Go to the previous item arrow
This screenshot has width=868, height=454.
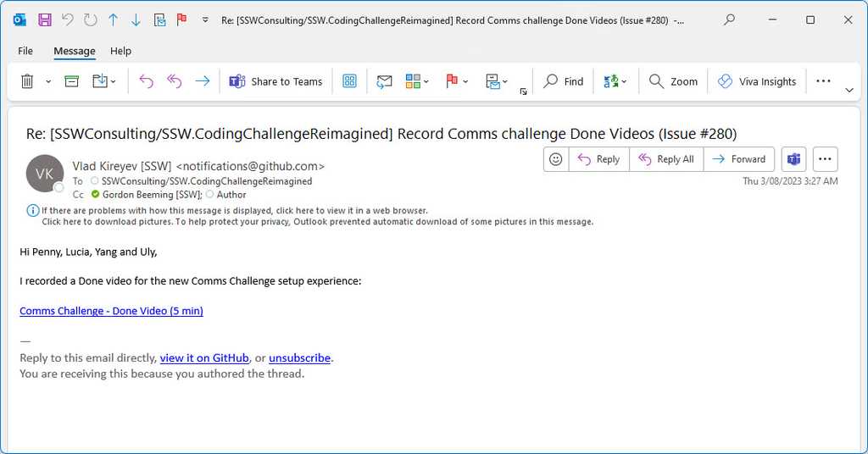(x=114, y=19)
